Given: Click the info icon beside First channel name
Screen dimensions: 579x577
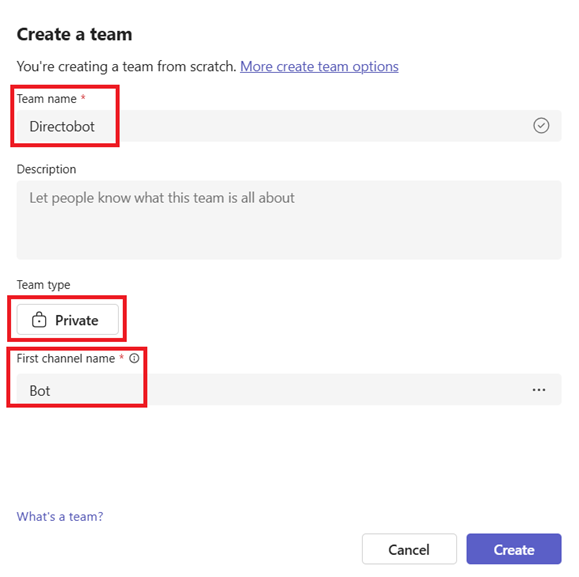Looking at the screenshot, I should point(134,358).
